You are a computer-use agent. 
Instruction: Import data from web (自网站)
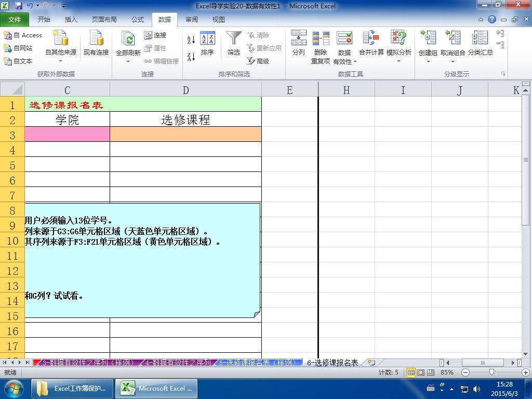[x=18, y=48]
